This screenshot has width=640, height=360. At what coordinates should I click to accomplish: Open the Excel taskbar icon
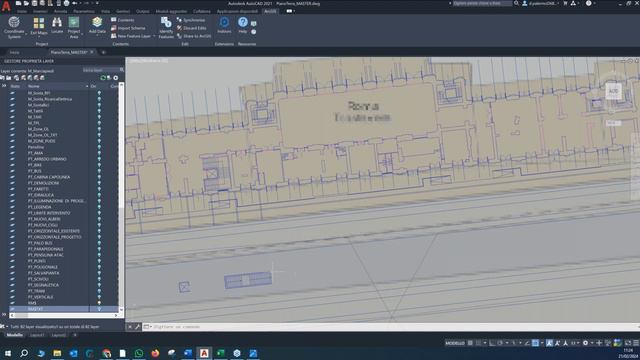[x=220, y=353]
